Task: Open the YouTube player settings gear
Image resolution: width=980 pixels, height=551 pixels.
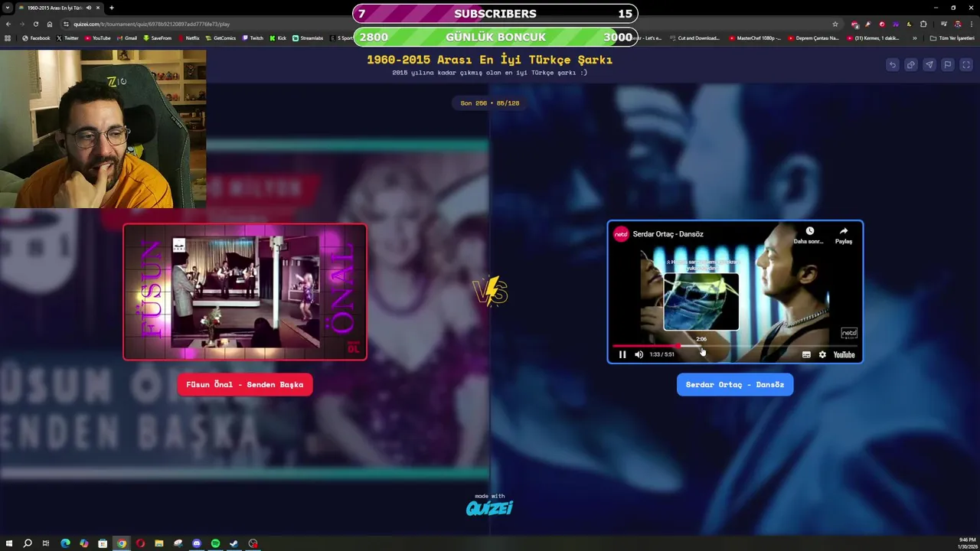Action: [822, 354]
